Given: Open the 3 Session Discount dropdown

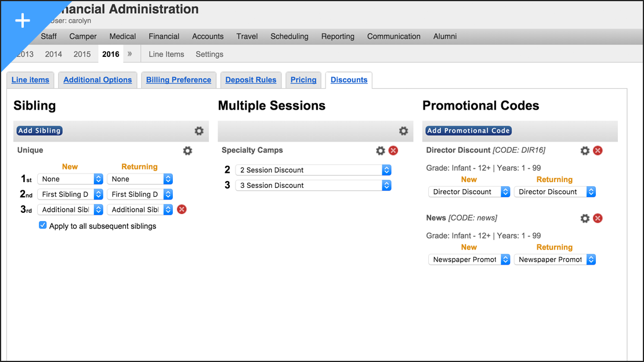Looking at the screenshot, I should 313,185.
